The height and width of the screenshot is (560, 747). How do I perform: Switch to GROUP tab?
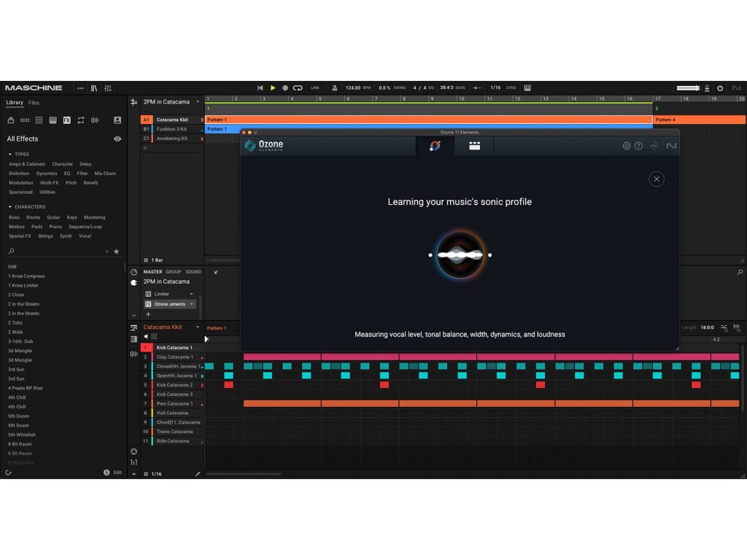click(174, 272)
